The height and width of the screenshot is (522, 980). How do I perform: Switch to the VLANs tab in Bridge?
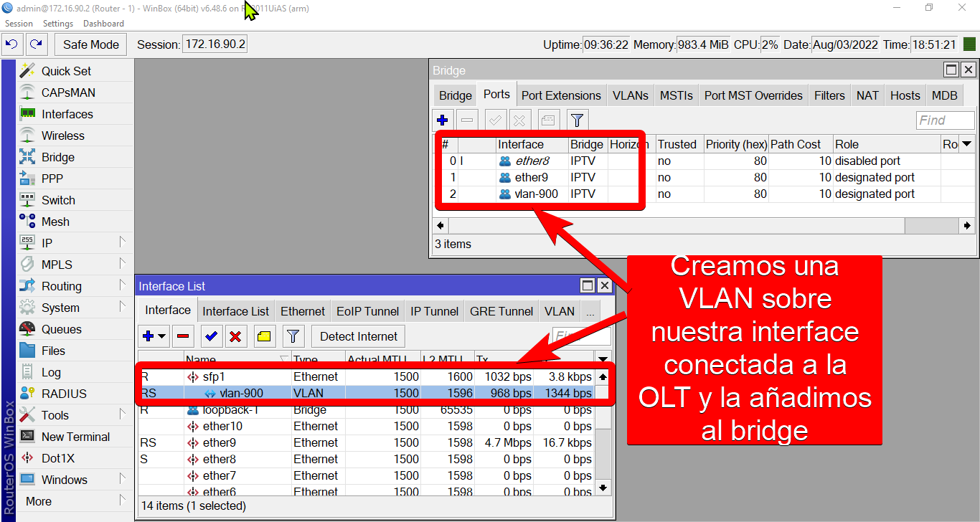[630, 95]
